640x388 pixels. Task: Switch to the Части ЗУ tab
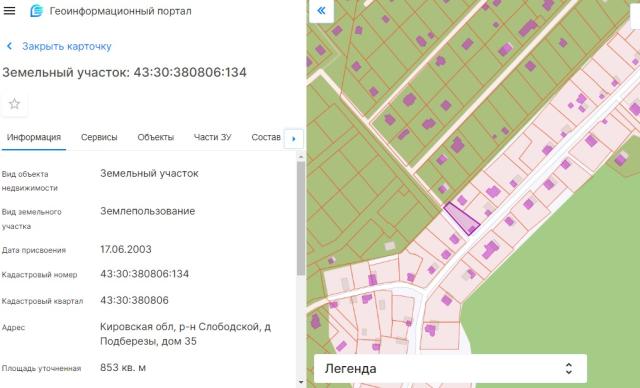[x=212, y=137]
